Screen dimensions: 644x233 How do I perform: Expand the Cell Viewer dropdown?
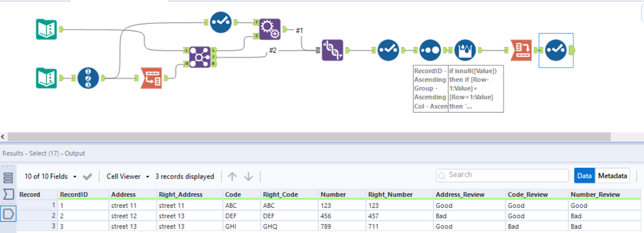(x=128, y=177)
